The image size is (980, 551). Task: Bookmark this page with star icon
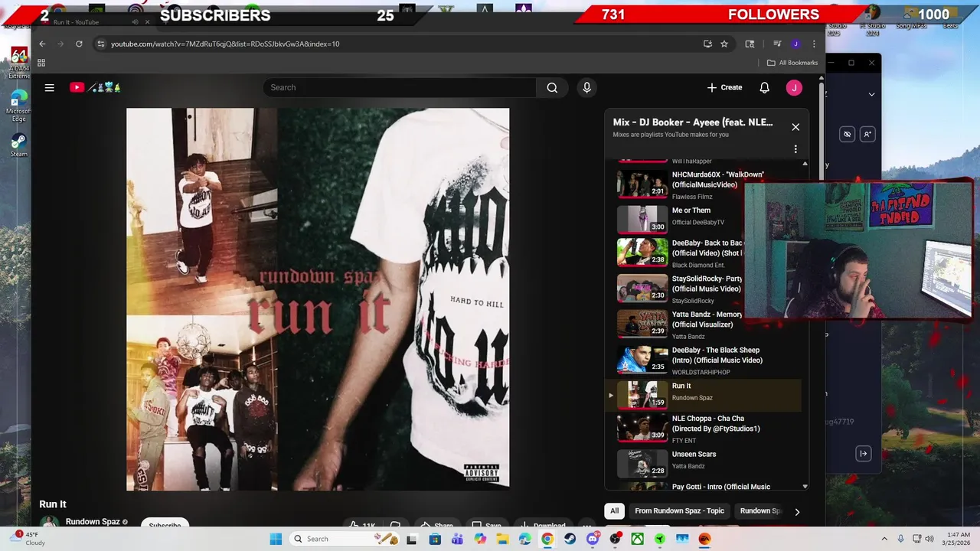point(724,44)
